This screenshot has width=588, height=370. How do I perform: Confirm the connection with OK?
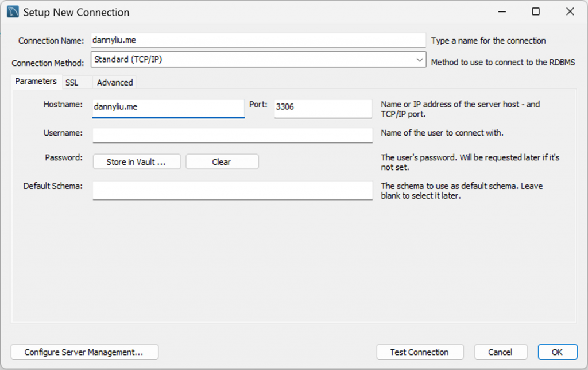coord(557,352)
